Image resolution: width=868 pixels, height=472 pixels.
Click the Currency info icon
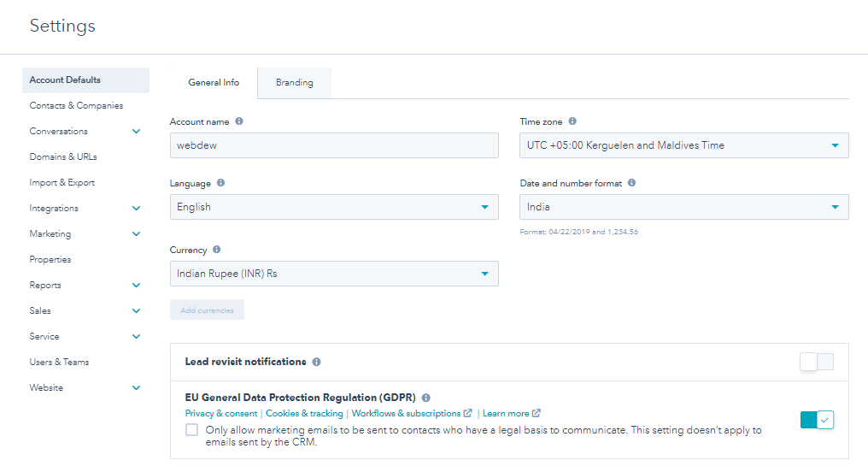point(217,250)
